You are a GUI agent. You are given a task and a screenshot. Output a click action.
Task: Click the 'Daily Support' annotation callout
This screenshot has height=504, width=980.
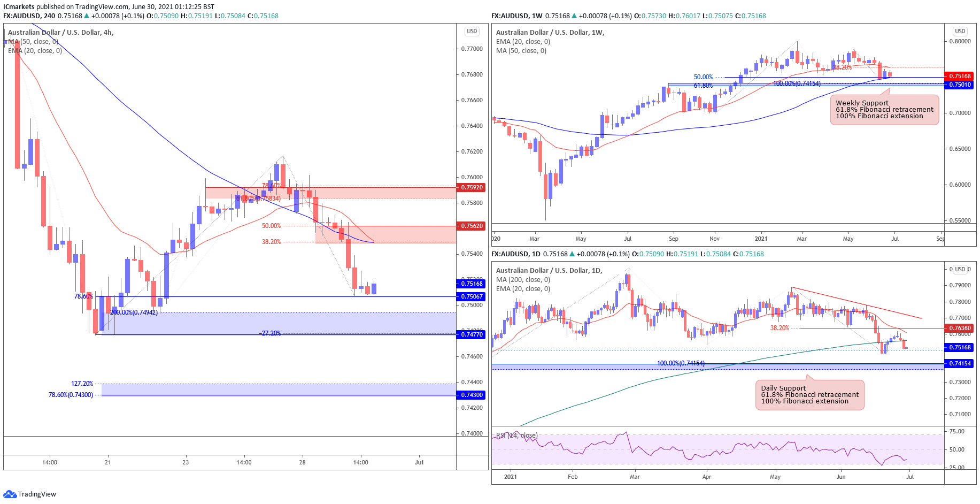point(809,395)
